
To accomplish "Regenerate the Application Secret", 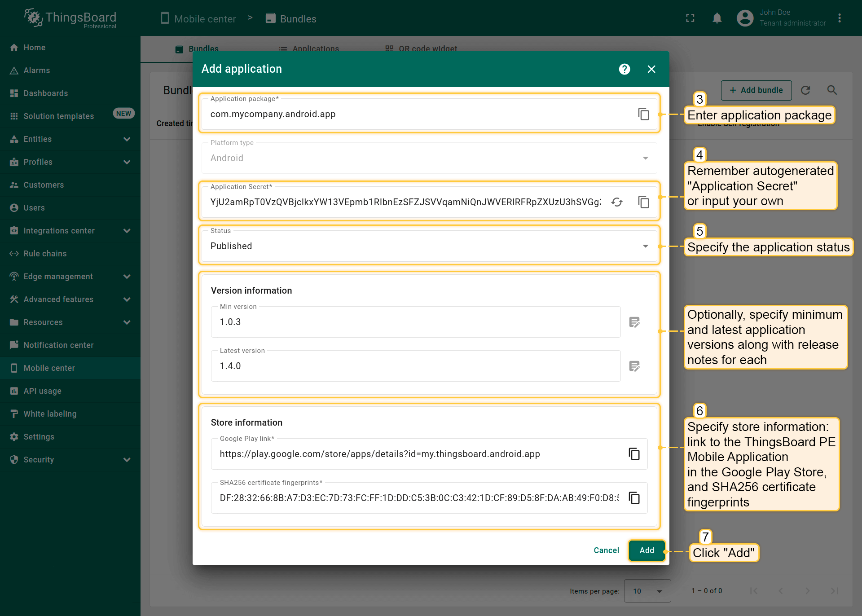I will (617, 202).
